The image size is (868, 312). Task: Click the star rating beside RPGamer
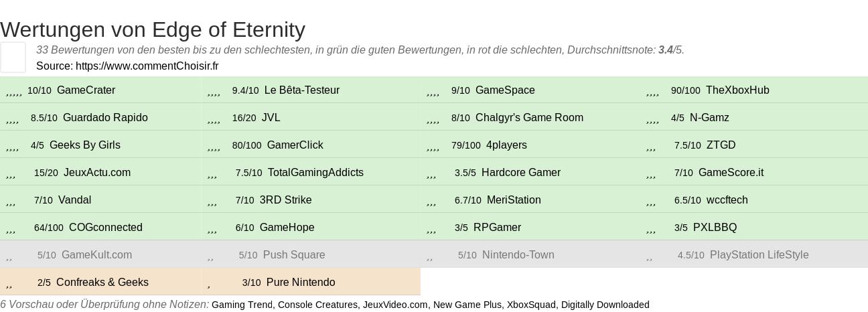[431, 230]
